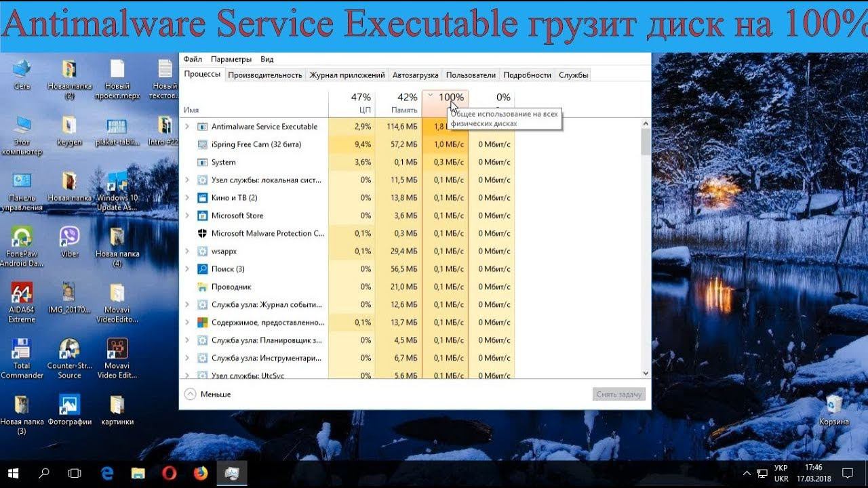Screen dimensions: 868x488
Task: Select the Проводник process row
Action: point(346,287)
